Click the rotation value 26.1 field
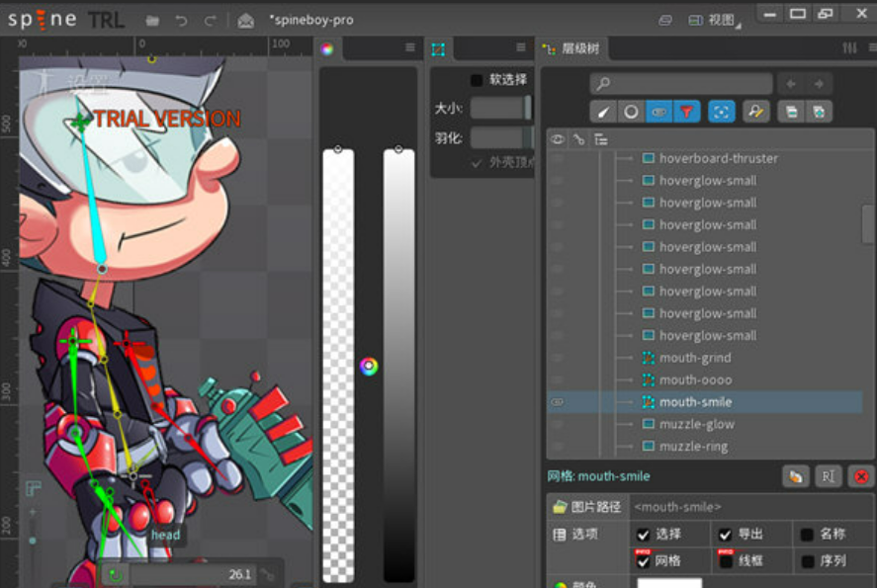The height and width of the screenshot is (588, 877). pos(193,574)
